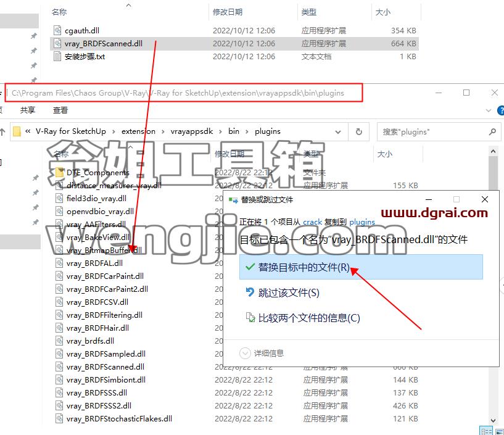Screen dimensions: 504x435
Task: Select the distance_measurer_vray.dll file name
Action: point(114,186)
